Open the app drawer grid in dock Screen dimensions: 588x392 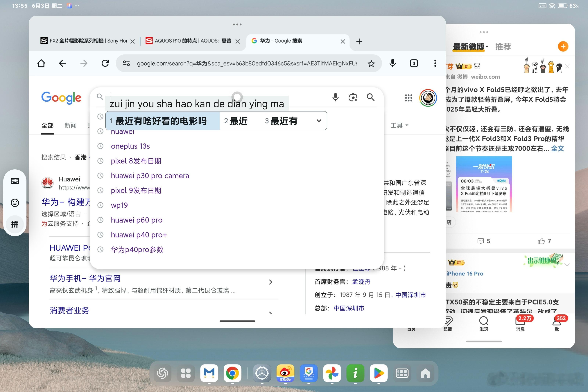(186, 373)
